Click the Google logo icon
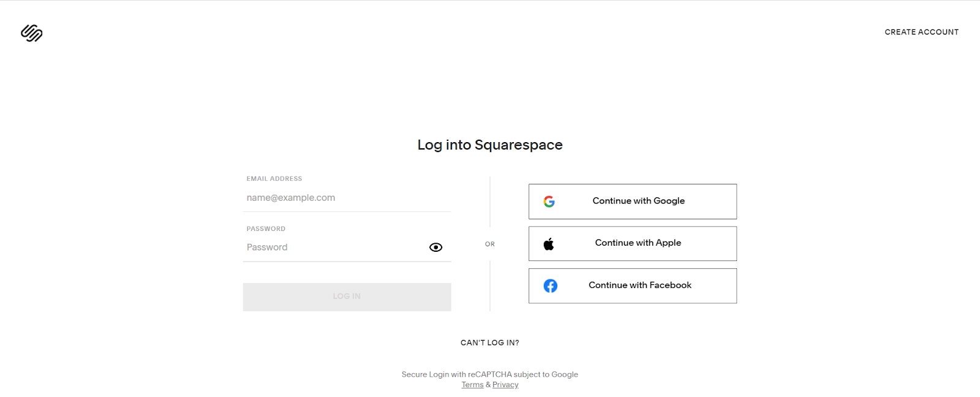 coord(549,202)
